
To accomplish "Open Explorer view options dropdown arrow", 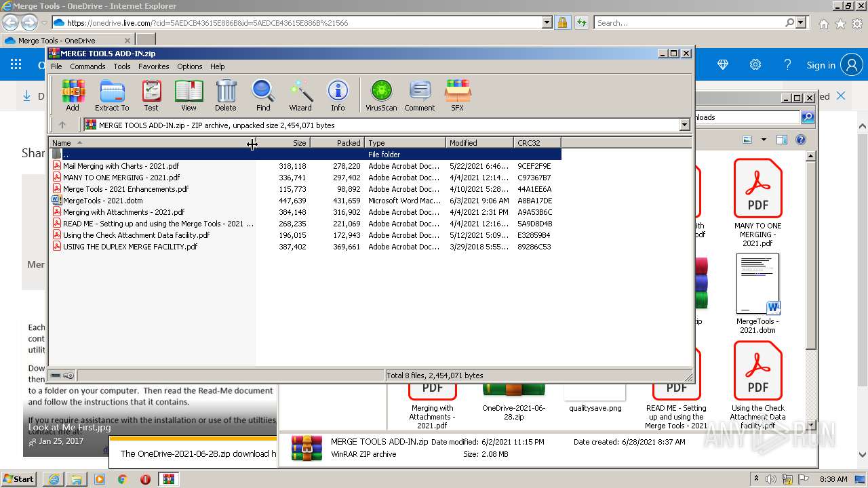I will [x=764, y=140].
